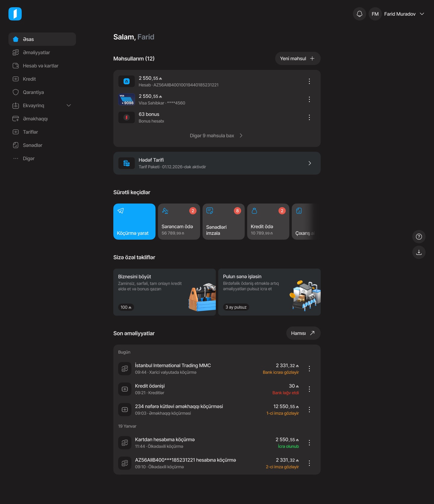Click the download icon on the right edge
The width and height of the screenshot is (434, 504).
pos(419,252)
